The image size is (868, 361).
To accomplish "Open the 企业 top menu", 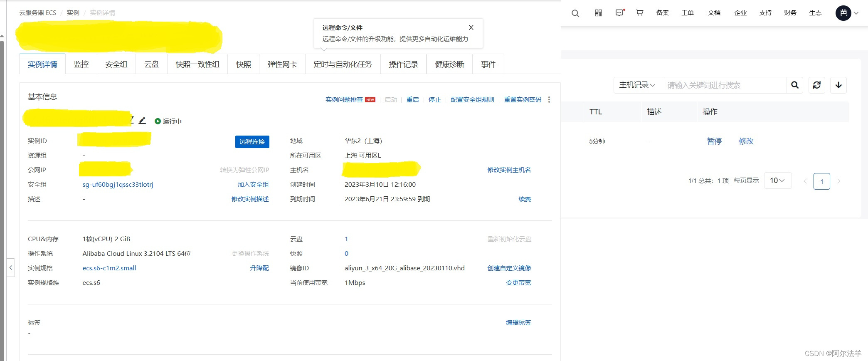I will (740, 13).
